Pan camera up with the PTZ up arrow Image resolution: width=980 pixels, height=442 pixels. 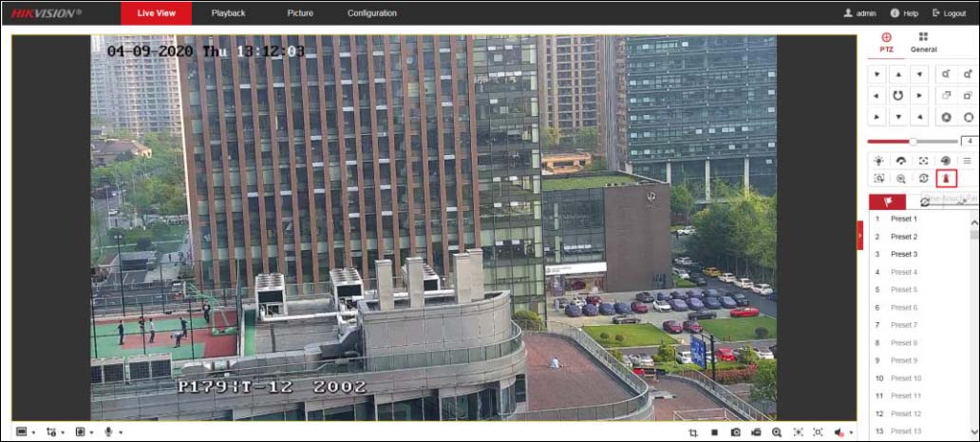(x=898, y=74)
